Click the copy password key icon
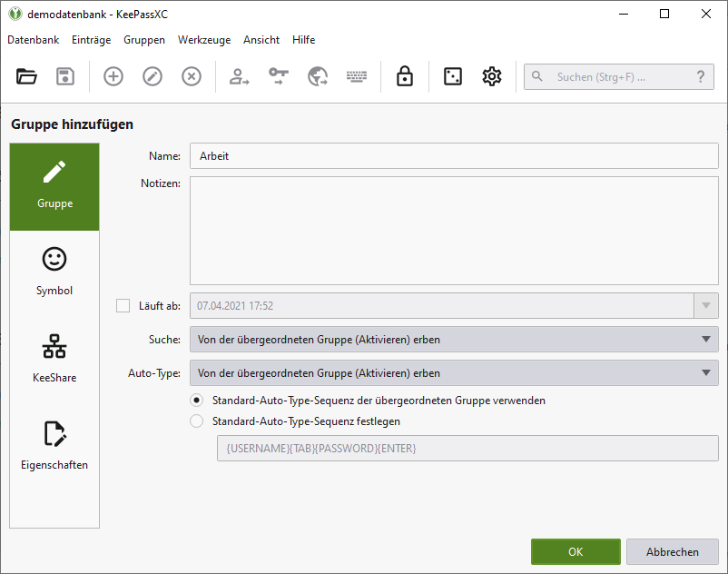 pos(279,77)
